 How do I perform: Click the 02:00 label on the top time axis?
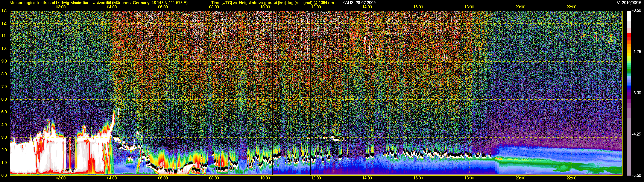click(61, 7)
